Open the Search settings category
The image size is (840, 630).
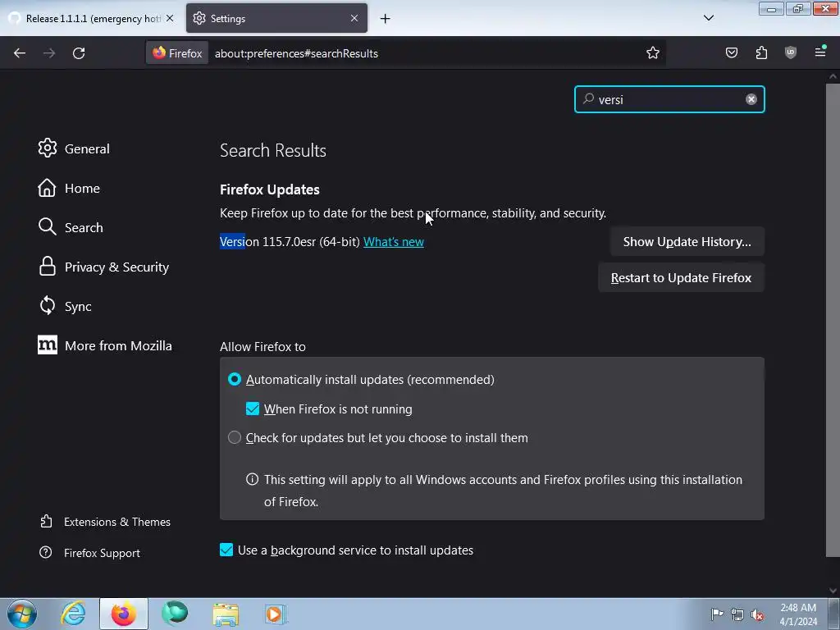coord(71,227)
